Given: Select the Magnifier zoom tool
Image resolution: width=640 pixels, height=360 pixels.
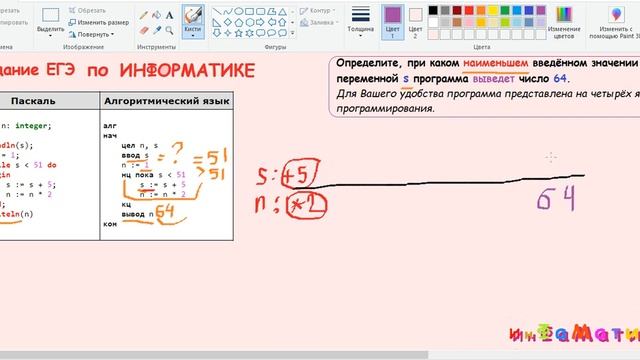Looking at the screenshot, I should [x=169, y=30].
